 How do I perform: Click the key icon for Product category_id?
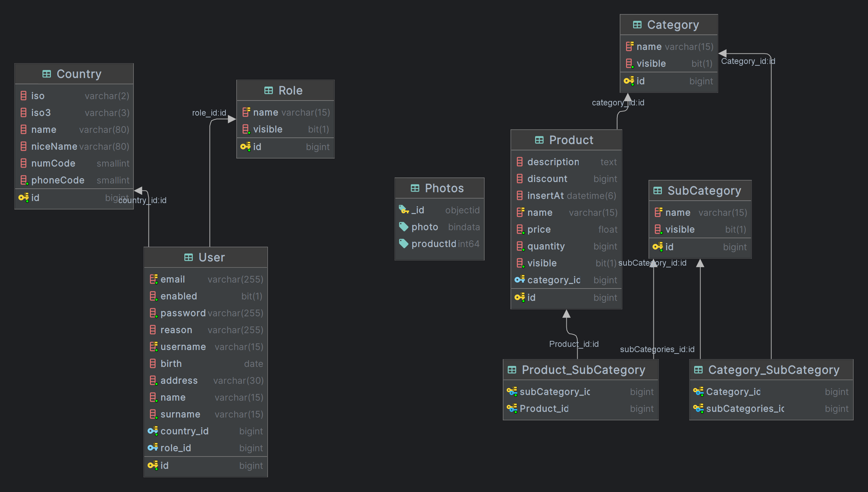519,280
